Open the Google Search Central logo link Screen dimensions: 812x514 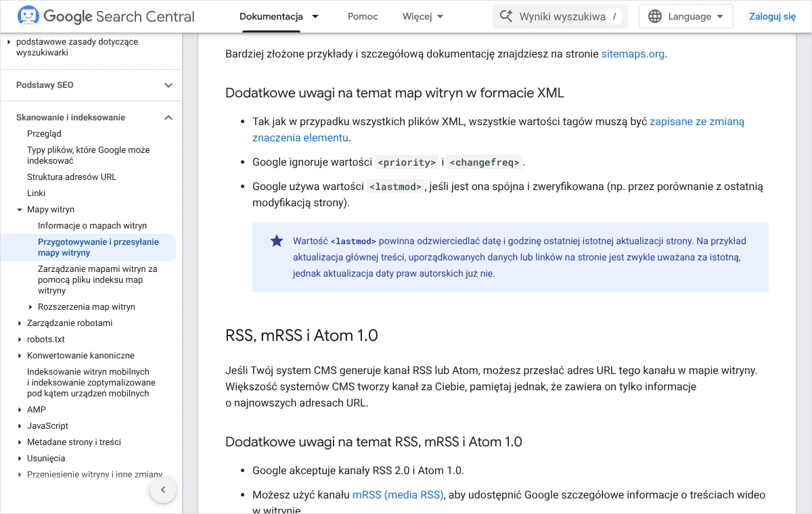(x=106, y=16)
